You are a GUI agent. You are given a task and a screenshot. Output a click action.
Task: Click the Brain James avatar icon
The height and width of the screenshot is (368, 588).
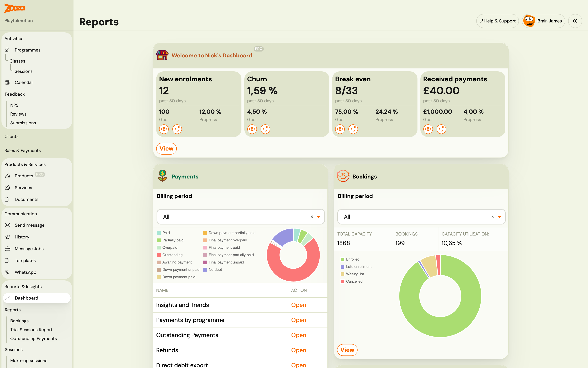pos(529,21)
